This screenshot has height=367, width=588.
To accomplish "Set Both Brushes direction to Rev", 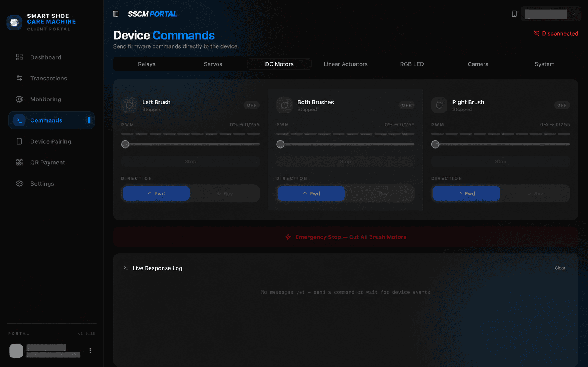I will tap(380, 194).
